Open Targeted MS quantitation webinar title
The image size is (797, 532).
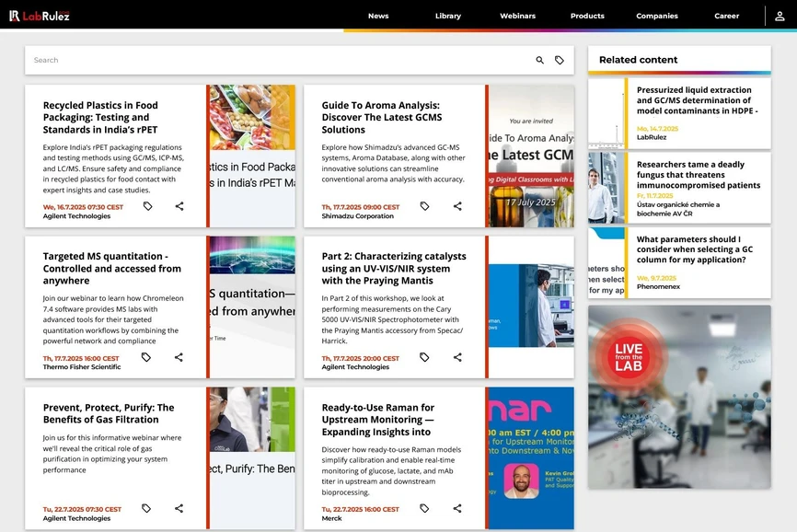[112, 268]
